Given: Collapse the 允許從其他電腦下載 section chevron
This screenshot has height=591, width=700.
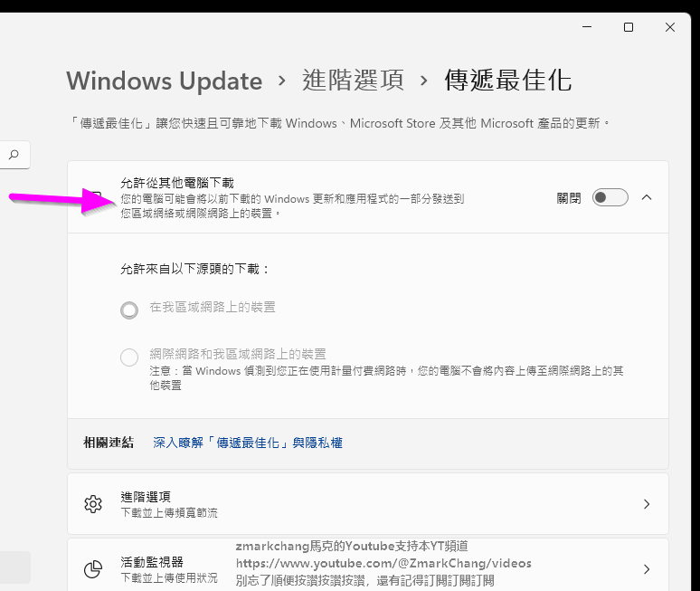Looking at the screenshot, I should tap(647, 197).
